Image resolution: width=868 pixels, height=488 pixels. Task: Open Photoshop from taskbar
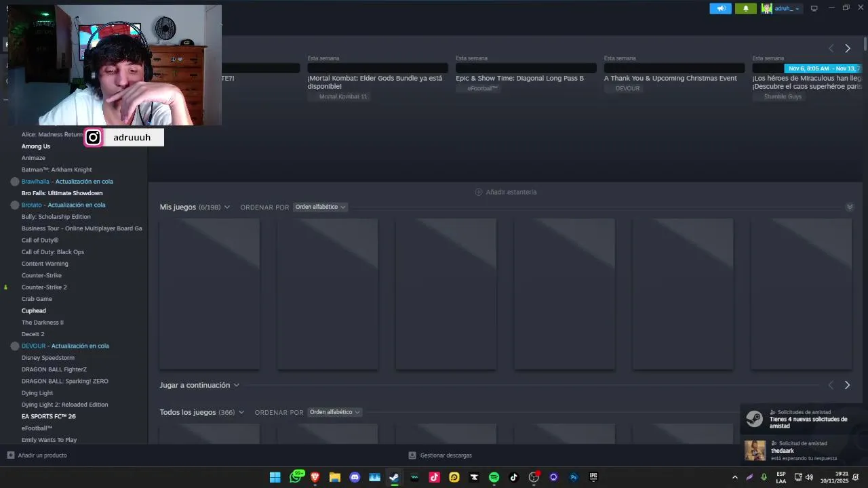pyautogui.click(x=574, y=477)
